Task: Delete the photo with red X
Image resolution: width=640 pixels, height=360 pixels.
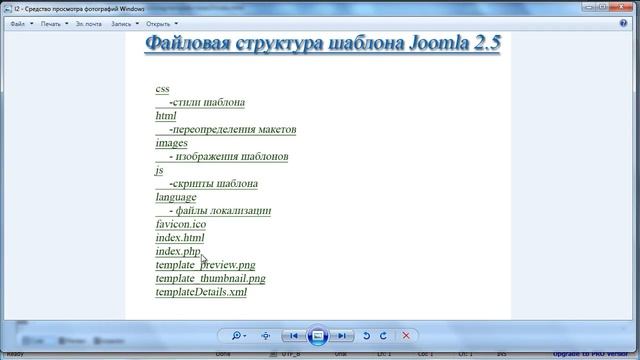Action: 406,336
